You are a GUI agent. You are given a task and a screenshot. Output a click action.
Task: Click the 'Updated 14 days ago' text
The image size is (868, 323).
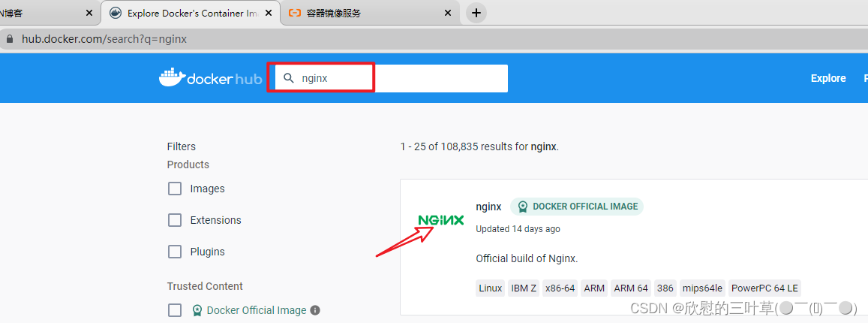(518, 229)
